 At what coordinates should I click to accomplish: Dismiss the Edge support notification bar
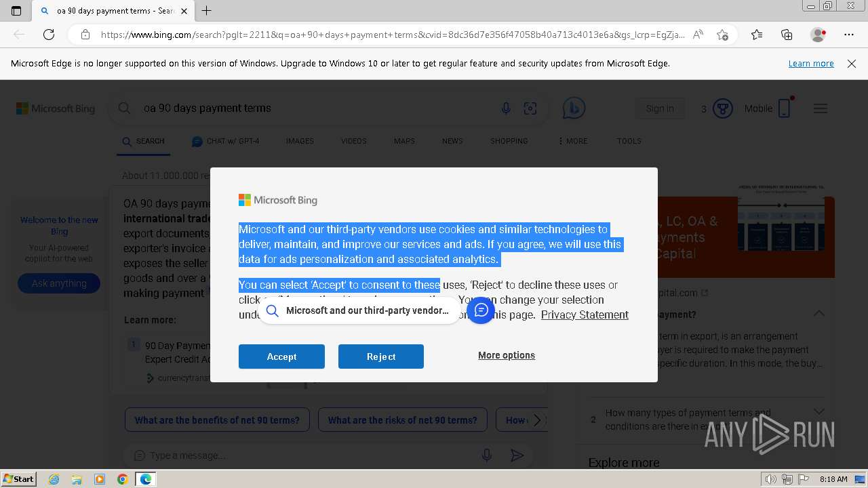[852, 63]
